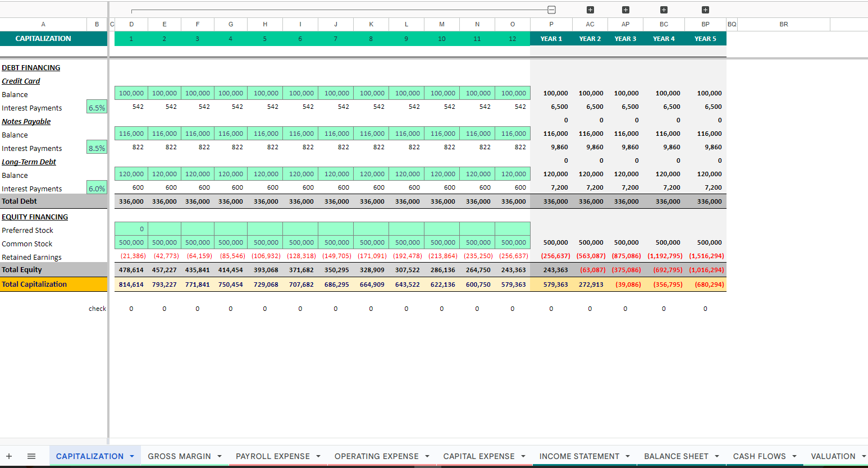Select column P header

pyautogui.click(x=551, y=24)
